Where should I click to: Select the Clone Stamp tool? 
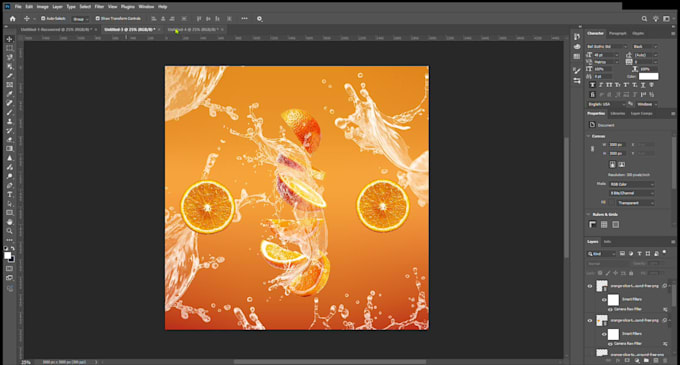10,121
